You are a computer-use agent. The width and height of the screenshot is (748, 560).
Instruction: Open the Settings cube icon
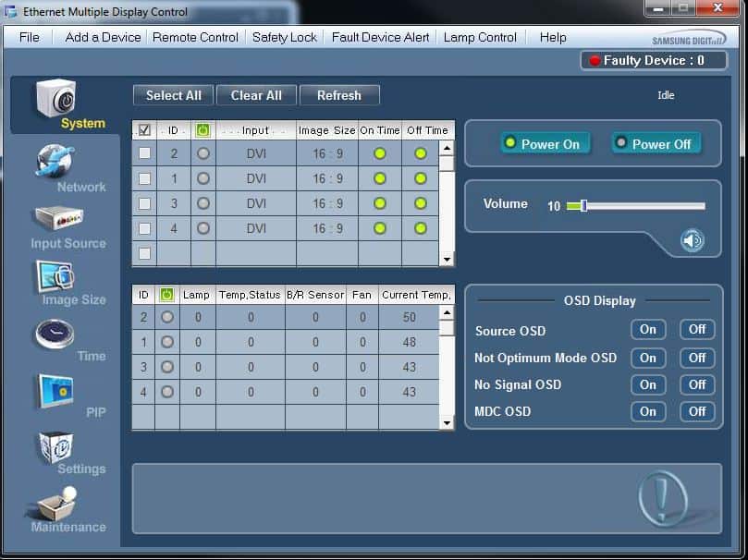click(54, 447)
